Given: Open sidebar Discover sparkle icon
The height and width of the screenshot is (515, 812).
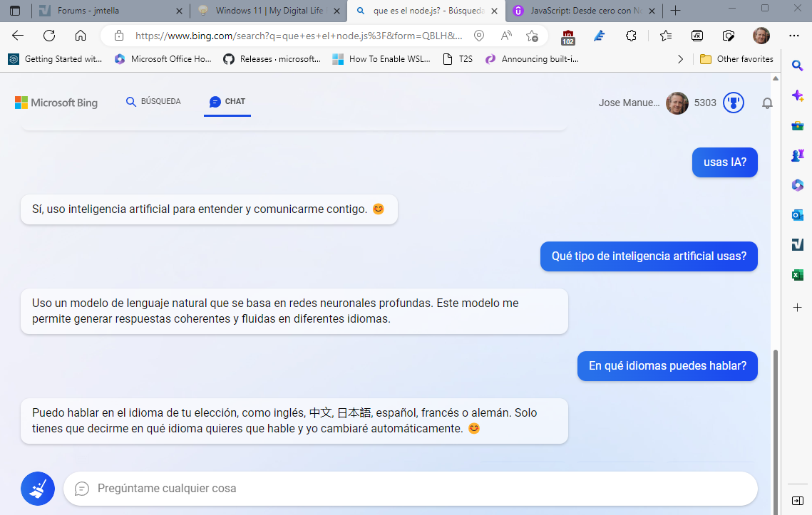Looking at the screenshot, I should tap(798, 95).
